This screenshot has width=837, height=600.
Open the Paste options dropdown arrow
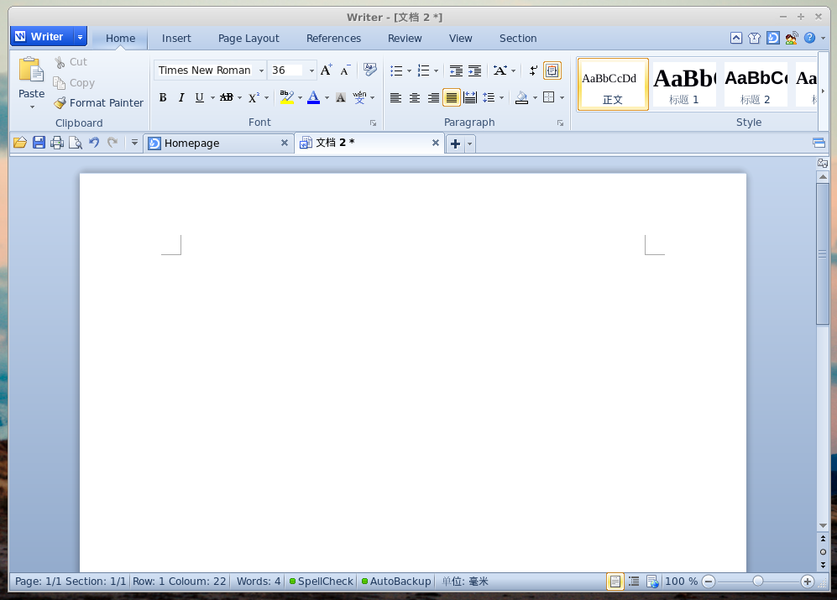(x=31, y=107)
